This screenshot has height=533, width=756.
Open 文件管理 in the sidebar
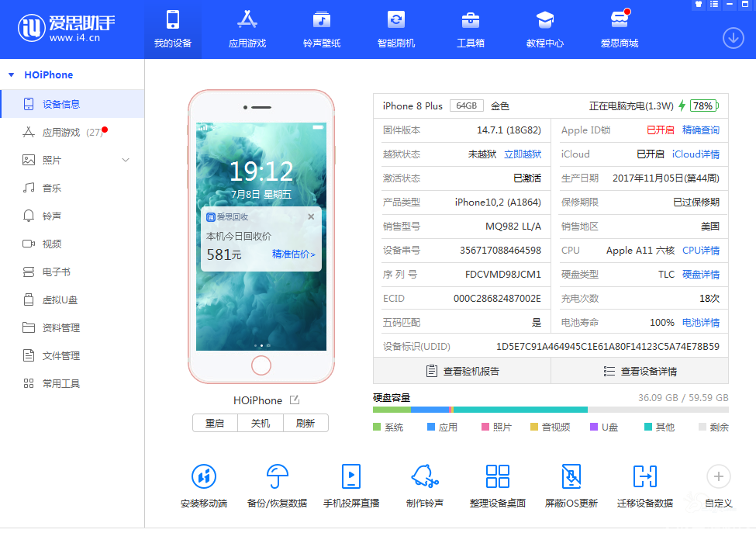pyautogui.click(x=72, y=355)
